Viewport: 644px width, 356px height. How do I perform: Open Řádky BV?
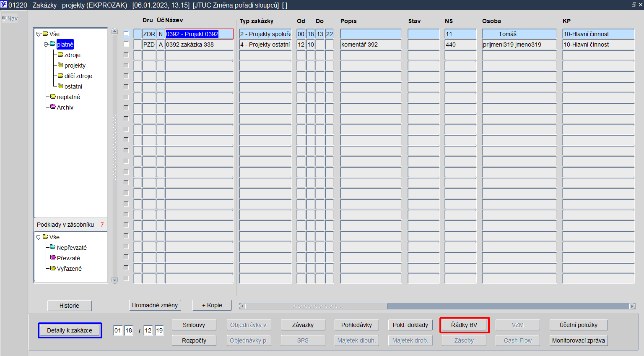click(464, 325)
